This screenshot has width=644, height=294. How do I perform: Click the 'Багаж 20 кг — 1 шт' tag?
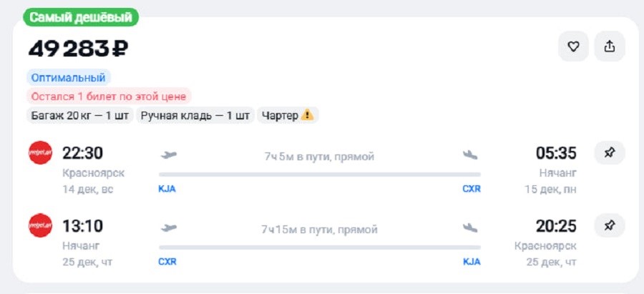click(x=79, y=115)
